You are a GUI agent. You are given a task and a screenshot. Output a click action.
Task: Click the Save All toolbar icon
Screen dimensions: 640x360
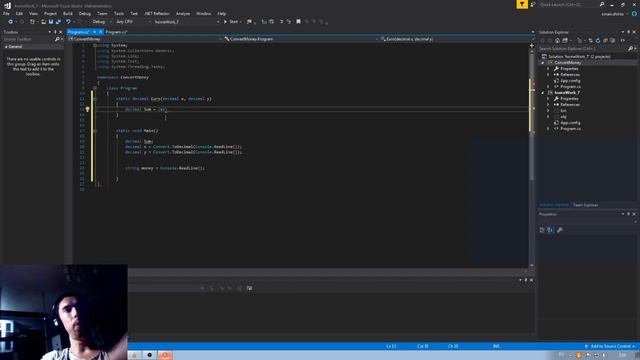click(58, 22)
